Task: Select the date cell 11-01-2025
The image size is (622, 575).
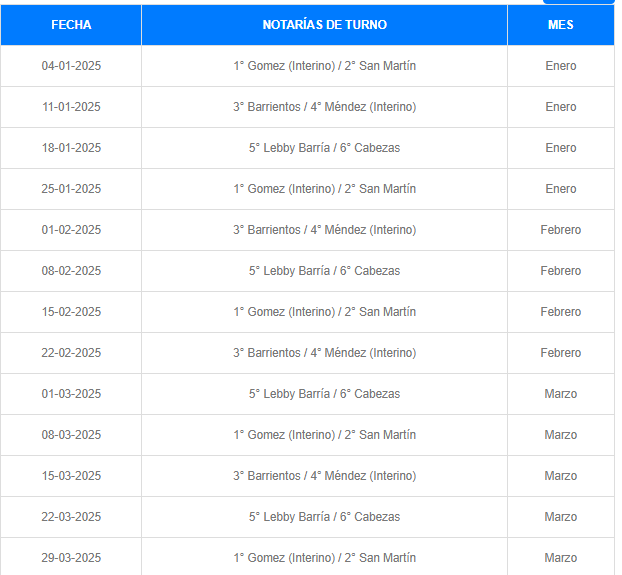Action: (x=71, y=107)
